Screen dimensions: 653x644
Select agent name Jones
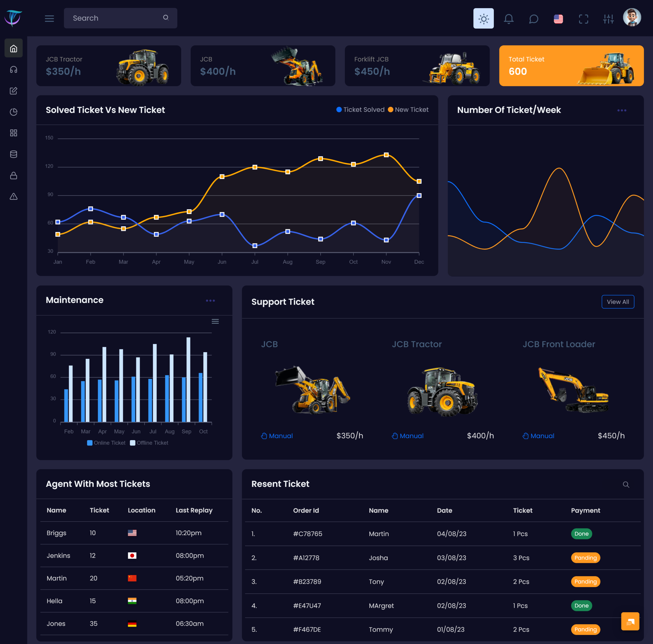(56, 624)
